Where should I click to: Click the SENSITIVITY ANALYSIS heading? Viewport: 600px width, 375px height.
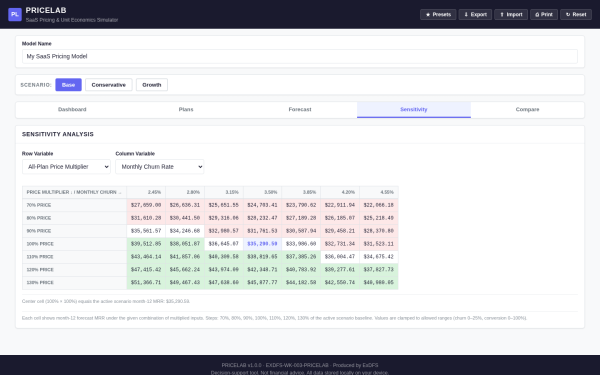pos(58,134)
